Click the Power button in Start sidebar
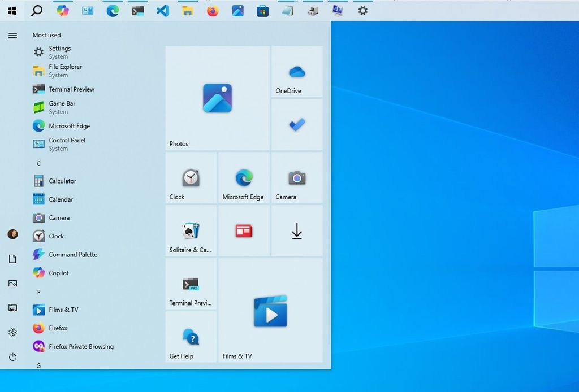The height and width of the screenshot is (392, 579). pos(12,357)
